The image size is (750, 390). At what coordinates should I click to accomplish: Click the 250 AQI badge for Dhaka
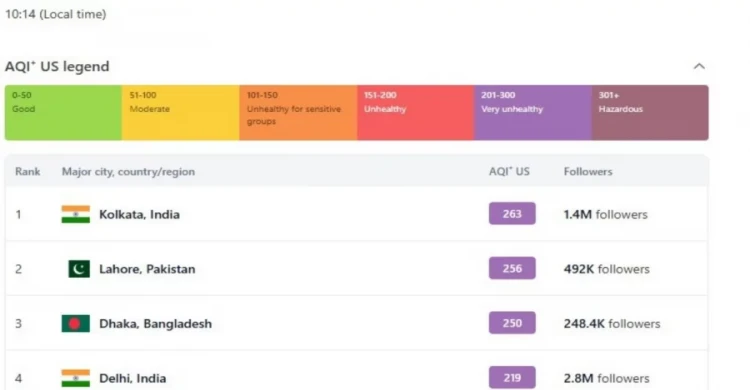(512, 323)
